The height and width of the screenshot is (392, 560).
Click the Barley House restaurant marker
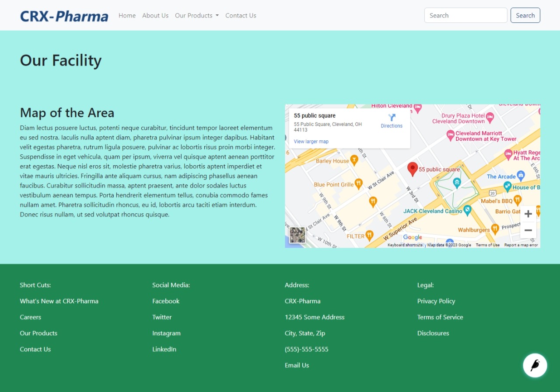point(354,160)
